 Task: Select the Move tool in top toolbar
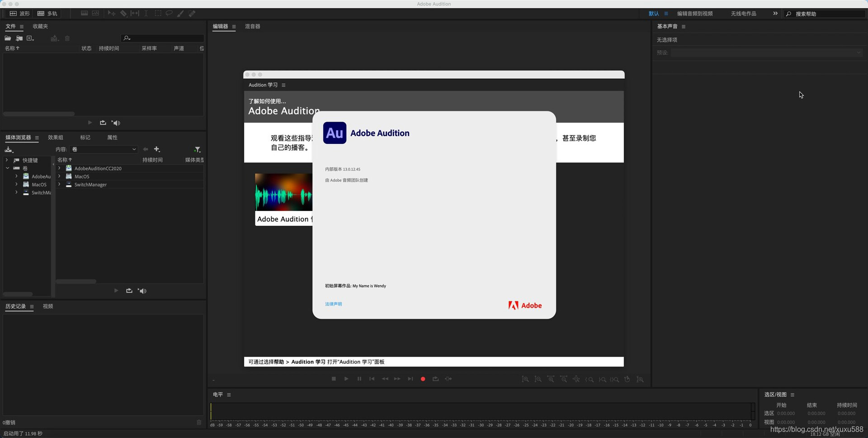point(111,14)
